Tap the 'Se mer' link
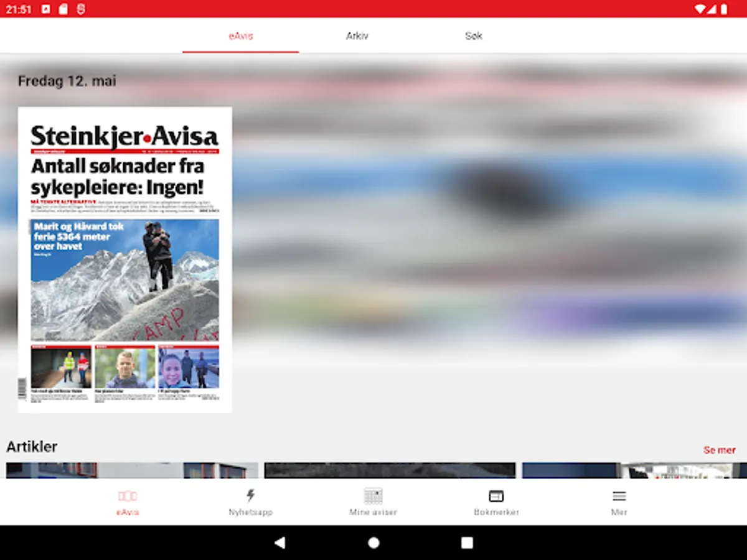The height and width of the screenshot is (560, 747). 719,450
